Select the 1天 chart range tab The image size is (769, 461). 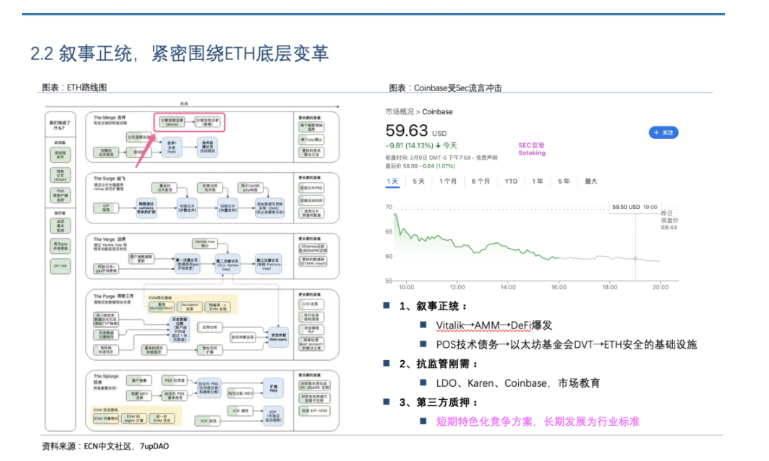click(x=392, y=181)
